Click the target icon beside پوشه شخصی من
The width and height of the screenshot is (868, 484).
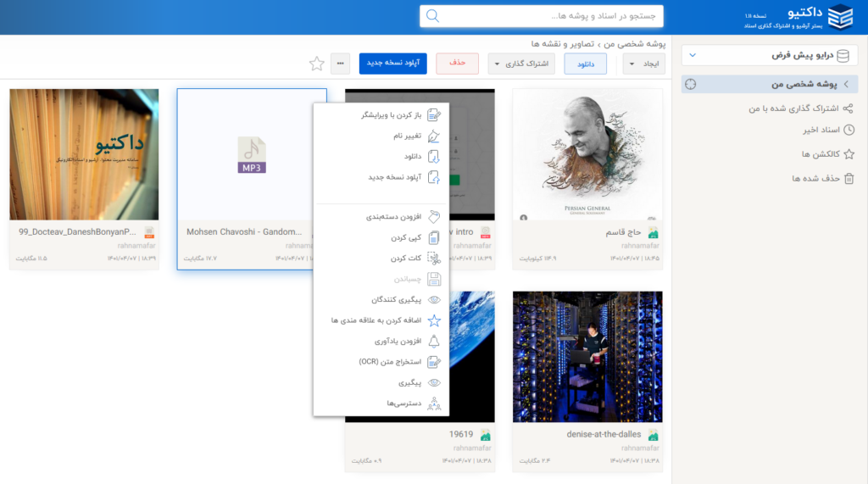[690, 84]
